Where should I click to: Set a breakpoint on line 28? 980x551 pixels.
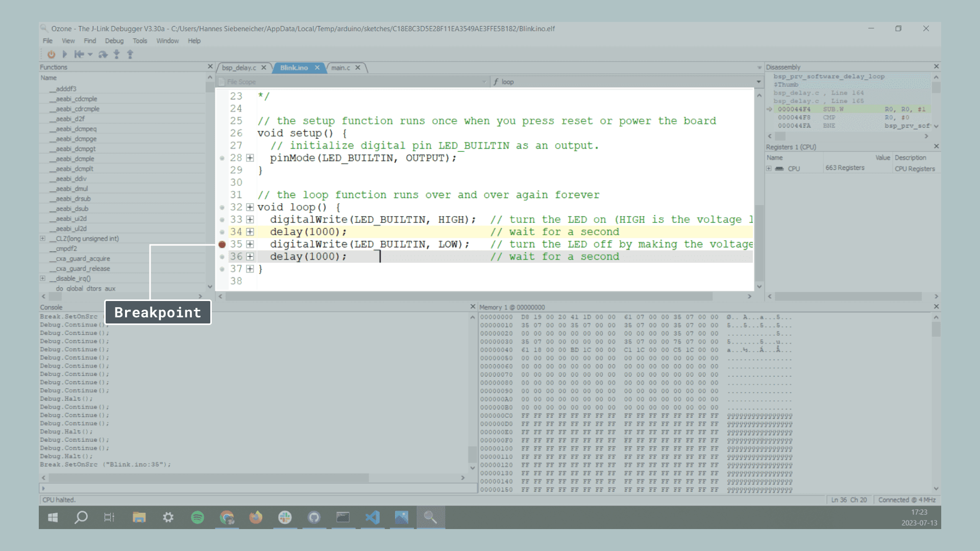click(x=222, y=158)
